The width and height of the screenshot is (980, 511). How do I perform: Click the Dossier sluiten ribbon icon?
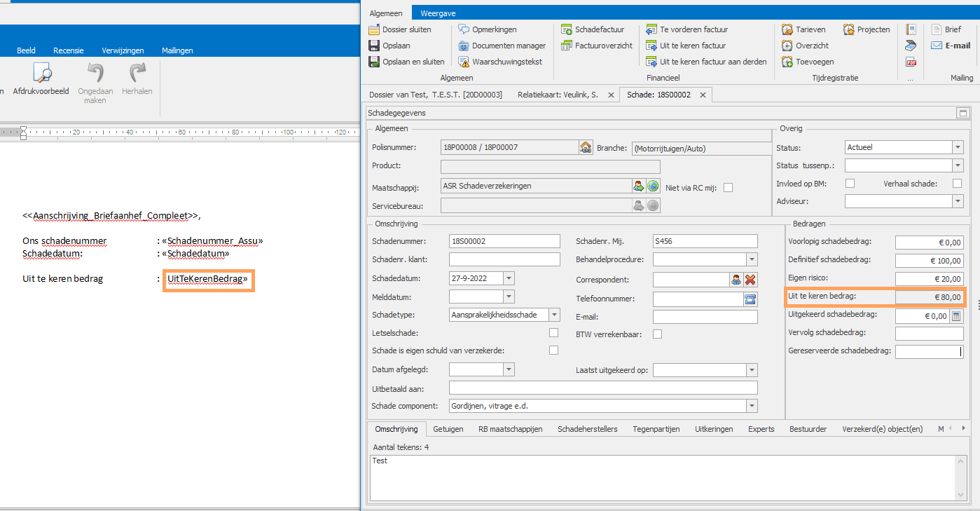375,29
